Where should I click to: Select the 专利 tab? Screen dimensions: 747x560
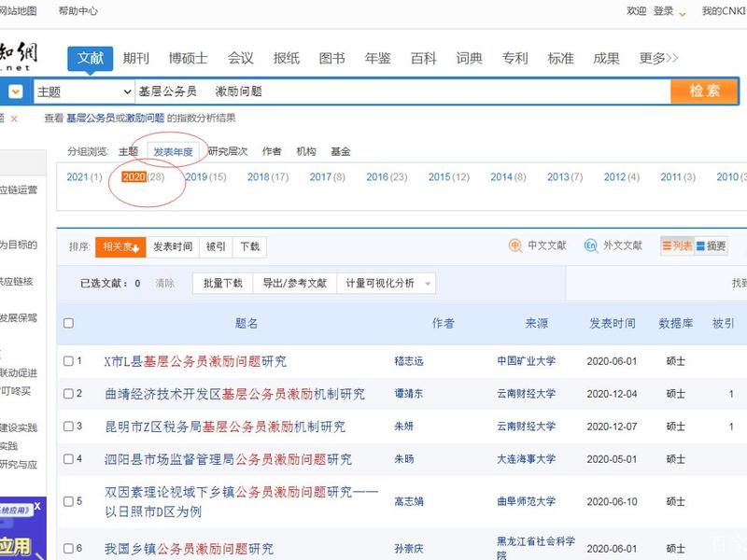click(x=515, y=58)
